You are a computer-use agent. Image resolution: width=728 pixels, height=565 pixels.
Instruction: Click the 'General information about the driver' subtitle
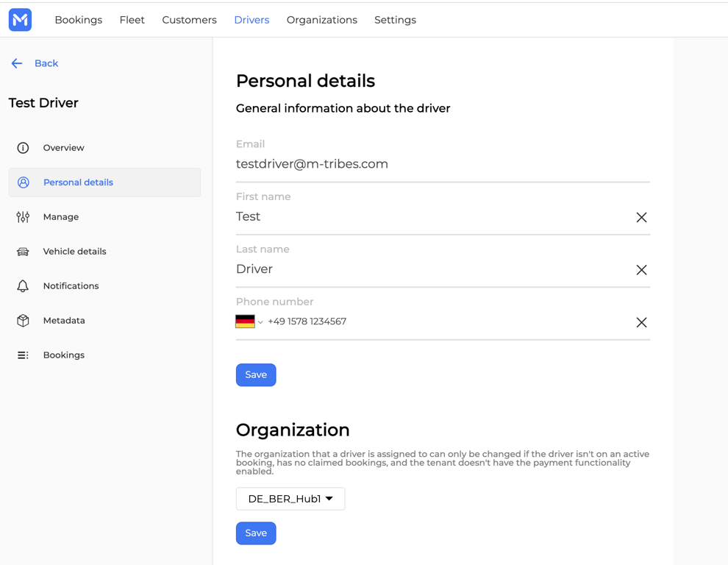[343, 108]
